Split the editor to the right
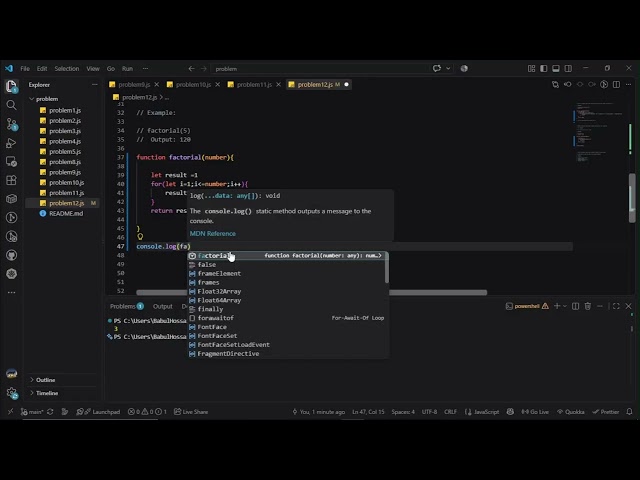640x480 pixels. pos(616,84)
